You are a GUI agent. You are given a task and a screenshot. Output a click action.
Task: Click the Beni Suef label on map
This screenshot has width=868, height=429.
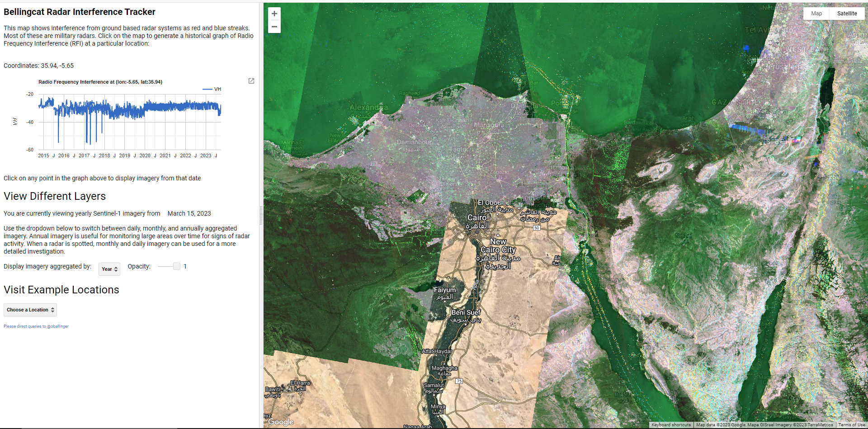[466, 316]
